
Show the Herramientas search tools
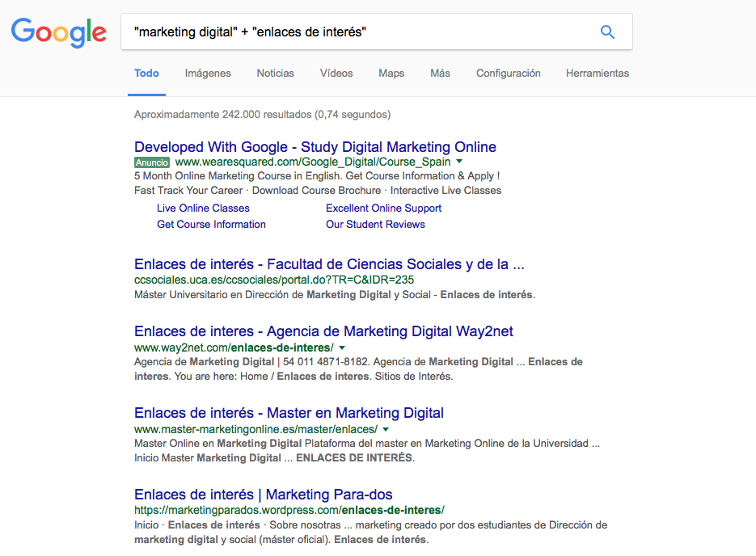597,73
